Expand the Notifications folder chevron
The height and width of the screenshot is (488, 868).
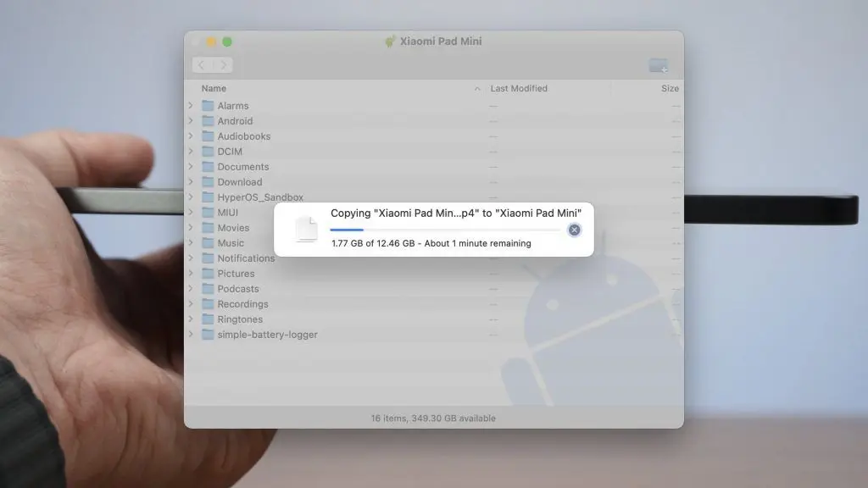tap(191, 258)
